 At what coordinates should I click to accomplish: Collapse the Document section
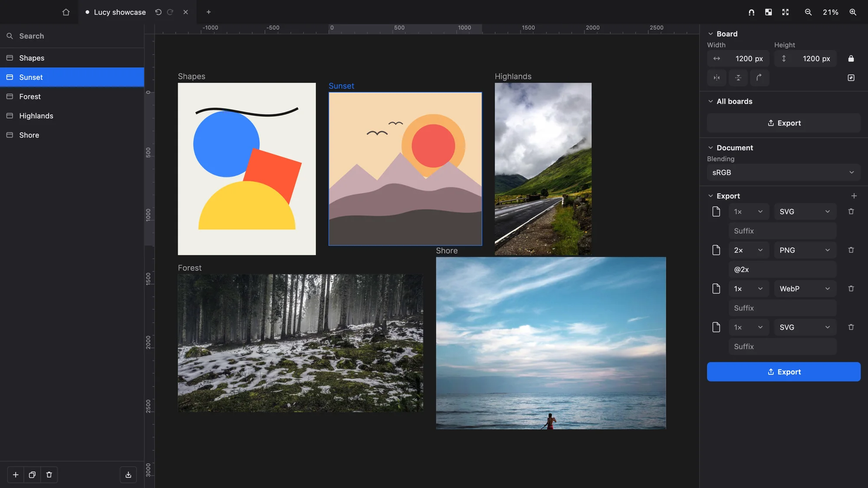710,148
